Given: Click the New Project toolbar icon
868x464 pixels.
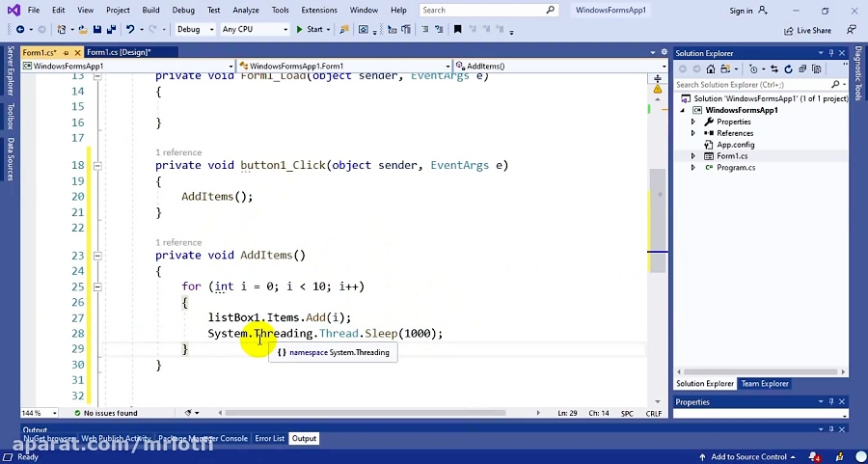Looking at the screenshot, I should point(62,29).
